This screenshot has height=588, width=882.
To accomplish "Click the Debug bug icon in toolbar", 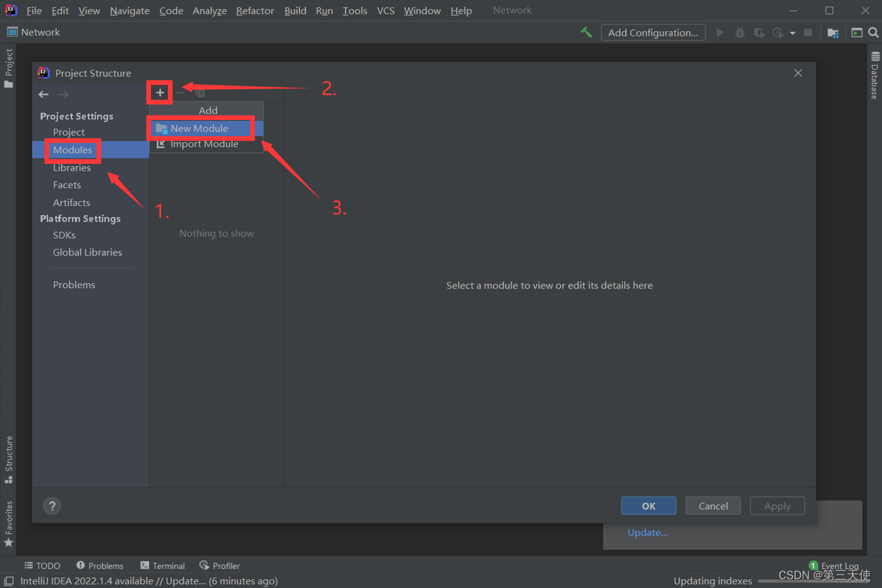I will (x=740, y=32).
